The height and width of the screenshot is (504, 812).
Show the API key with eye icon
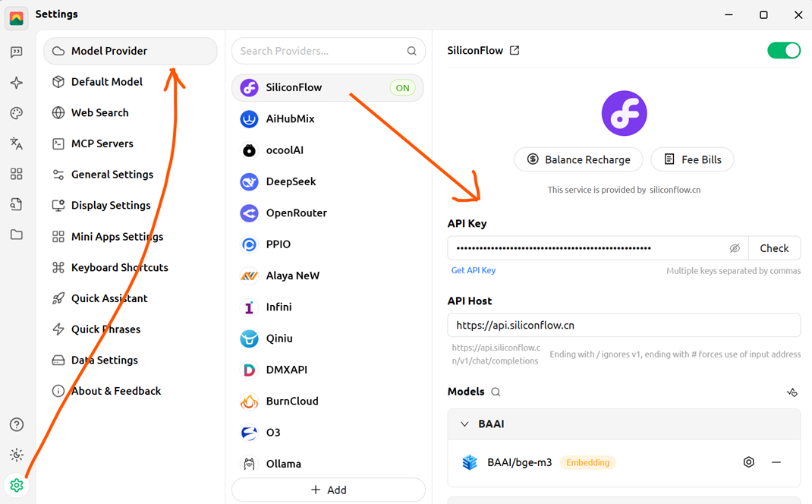pyautogui.click(x=735, y=248)
